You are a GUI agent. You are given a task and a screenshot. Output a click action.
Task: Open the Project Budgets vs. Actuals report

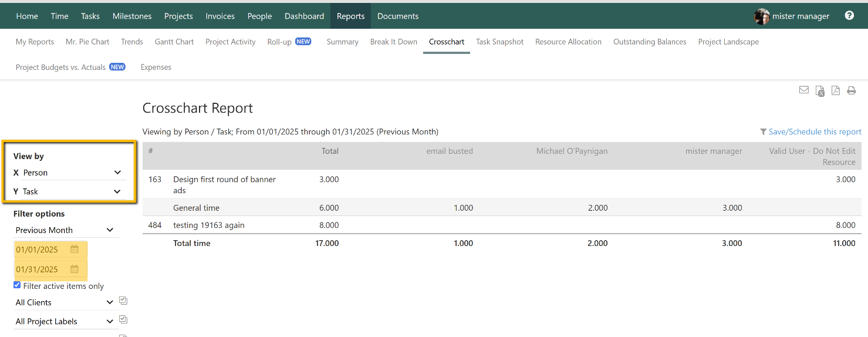click(60, 67)
